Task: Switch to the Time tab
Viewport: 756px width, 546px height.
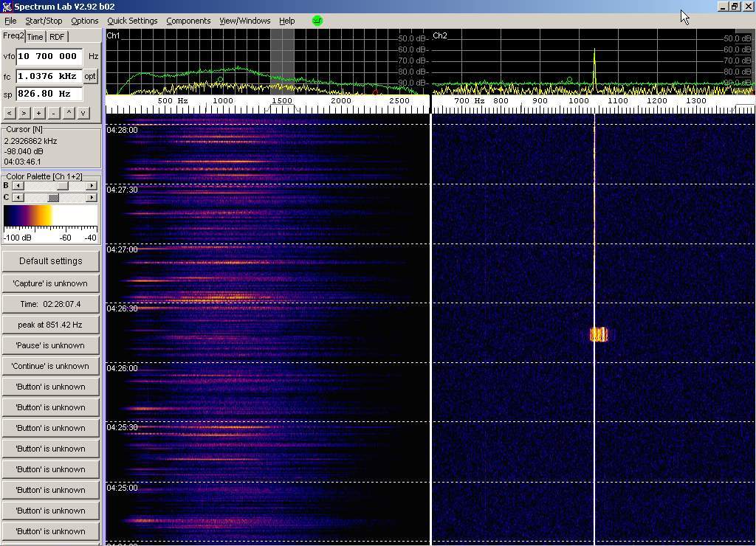Action: coord(35,37)
